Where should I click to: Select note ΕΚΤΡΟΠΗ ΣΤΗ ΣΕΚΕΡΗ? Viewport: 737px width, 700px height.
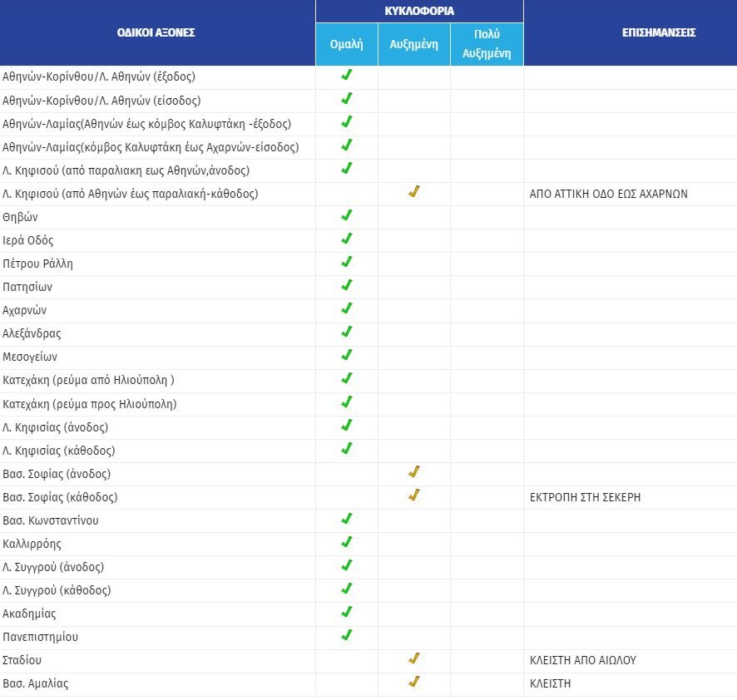tap(585, 497)
